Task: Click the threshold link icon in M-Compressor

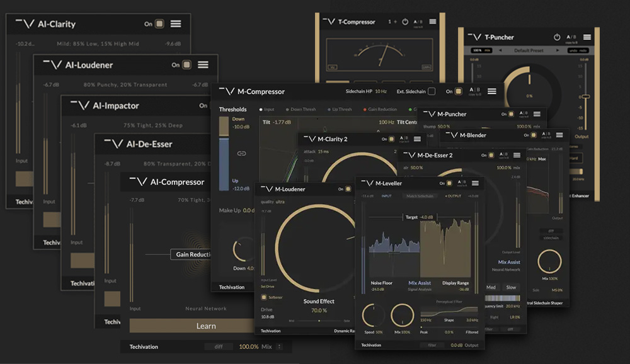Action: (x=241, y=153)
